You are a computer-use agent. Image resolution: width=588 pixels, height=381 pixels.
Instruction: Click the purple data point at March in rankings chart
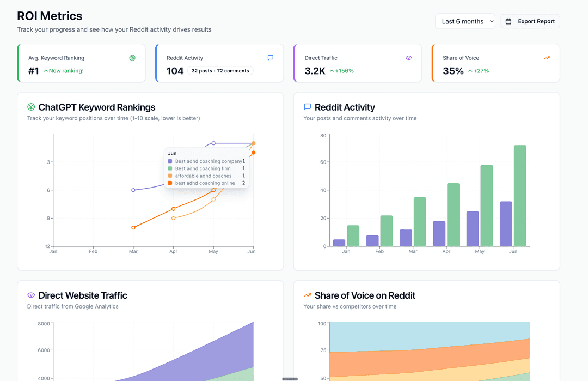[x=133, y=190]
